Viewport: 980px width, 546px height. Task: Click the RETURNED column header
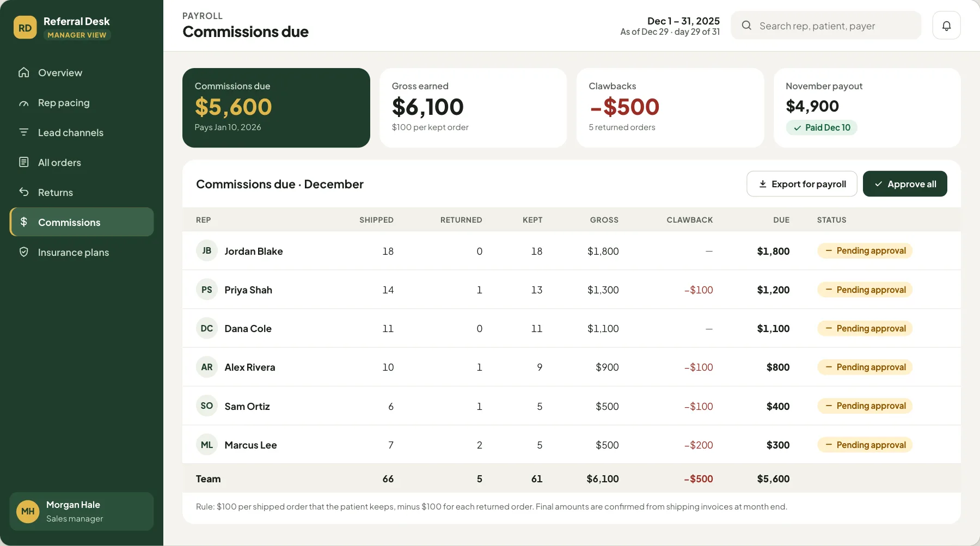point(461,220)
